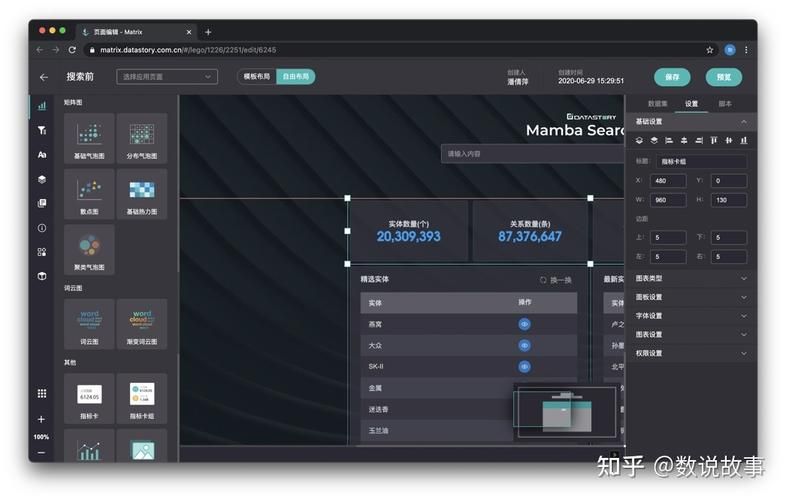Add the 分布气泡图 chart component
This screenshot has height=500, width=786.
pyautogui.click(x=142, y=138)
